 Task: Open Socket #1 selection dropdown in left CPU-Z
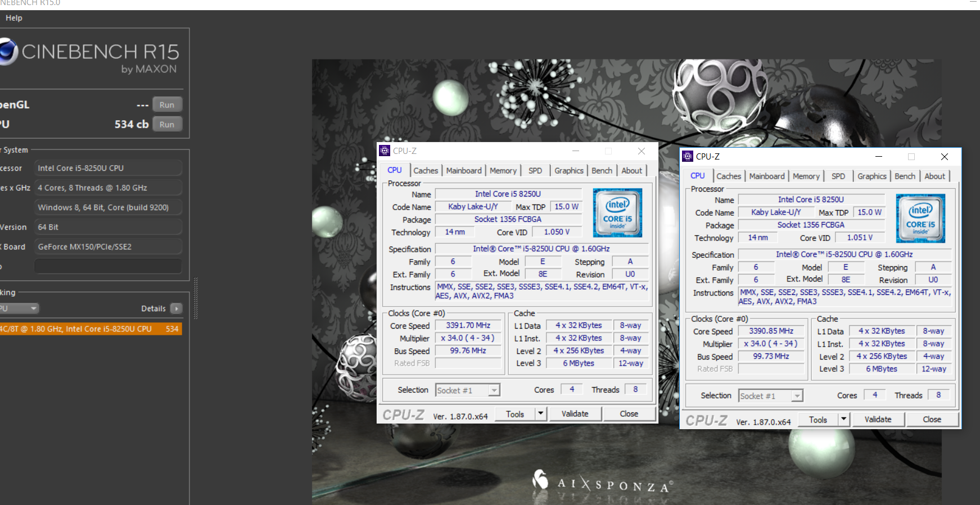tap(468, 390)
